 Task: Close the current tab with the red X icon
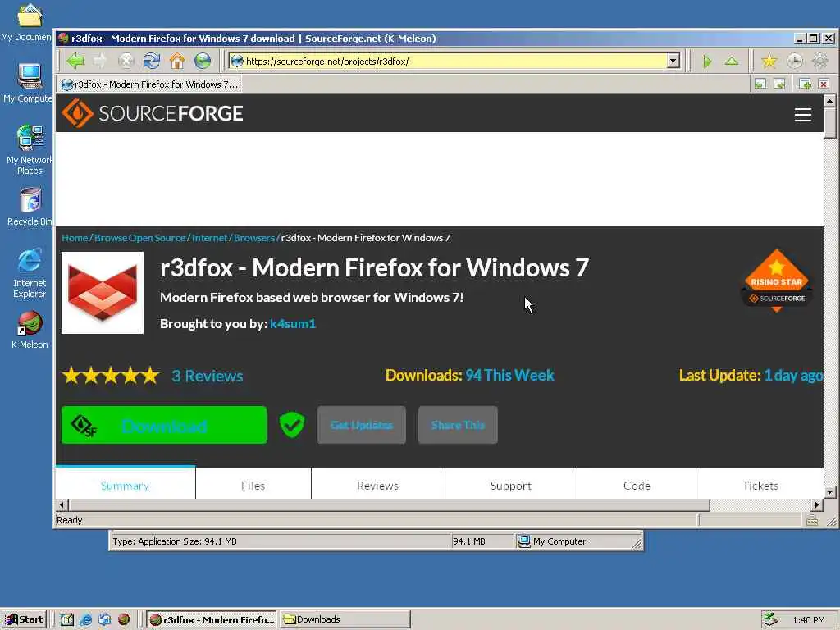pos(824,84)
